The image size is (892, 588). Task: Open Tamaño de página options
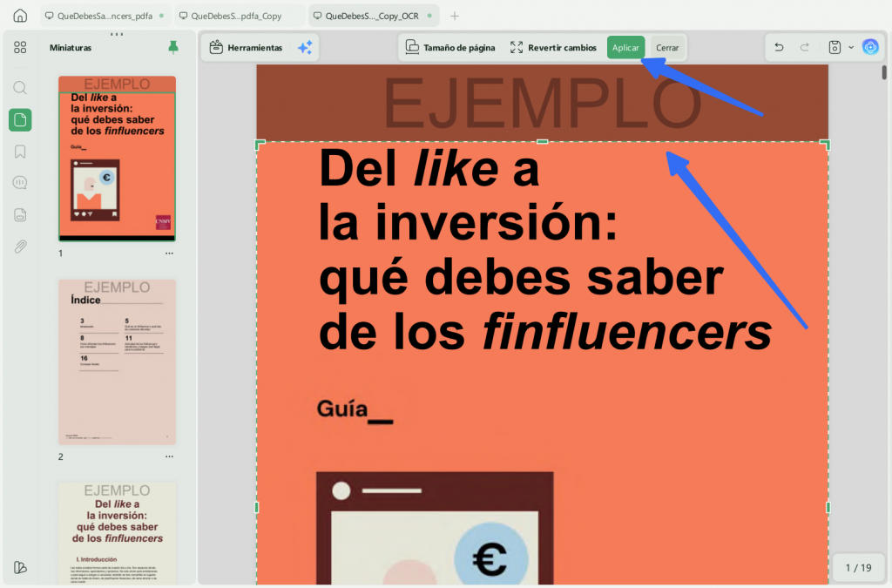tap(450, 47)
